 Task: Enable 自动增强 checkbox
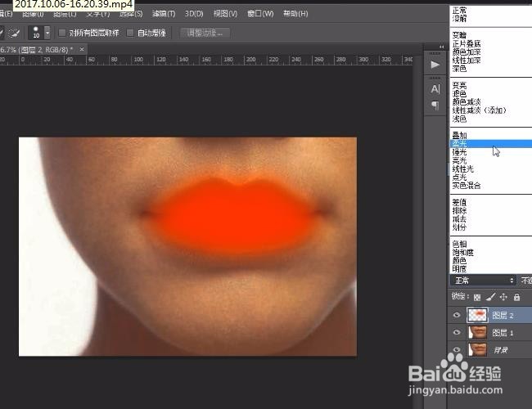point(130,33)
